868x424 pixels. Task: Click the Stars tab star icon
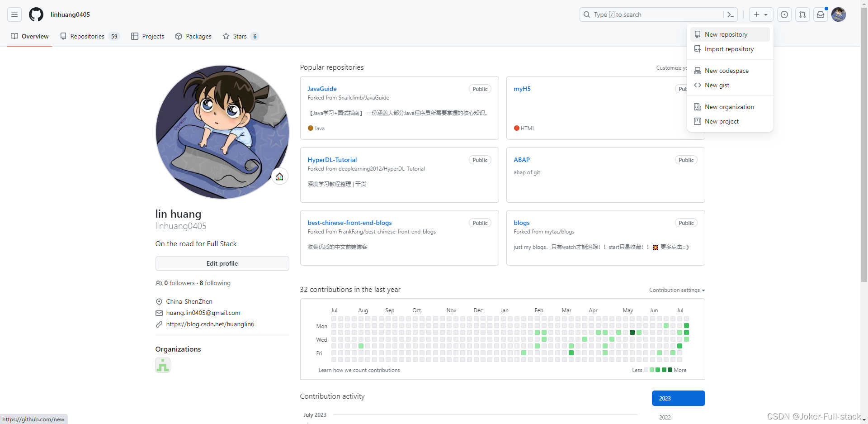pos(226,36)
